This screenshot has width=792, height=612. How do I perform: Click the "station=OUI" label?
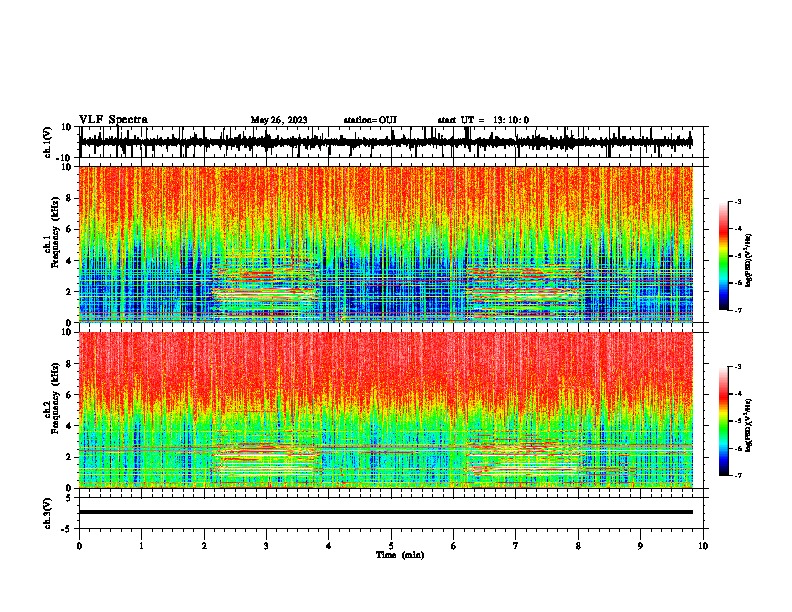coord(370,120)
